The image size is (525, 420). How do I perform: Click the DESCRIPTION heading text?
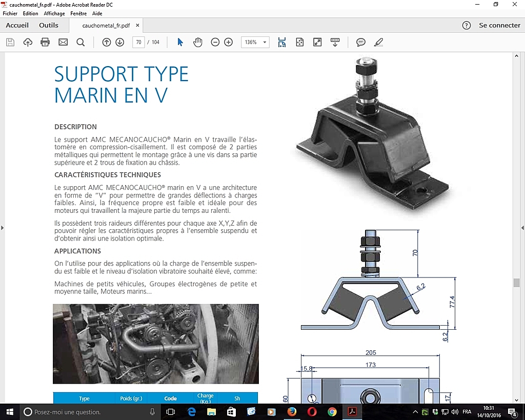(x=76, y=127)
